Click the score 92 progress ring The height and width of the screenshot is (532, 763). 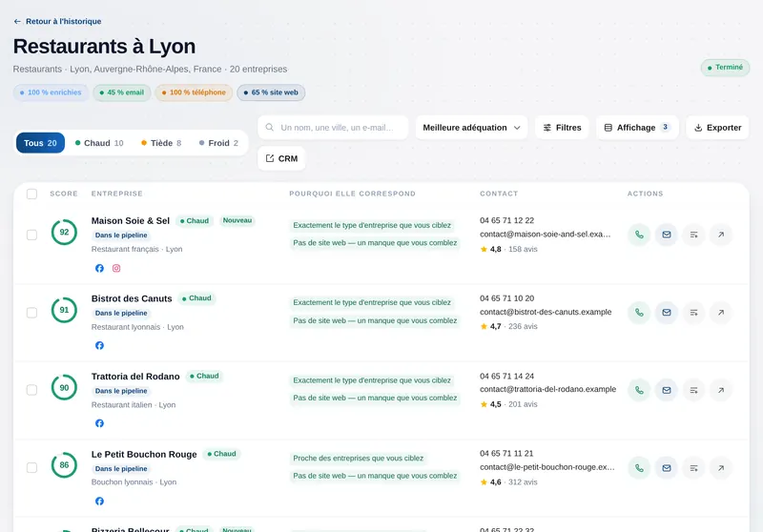(64, 233)
